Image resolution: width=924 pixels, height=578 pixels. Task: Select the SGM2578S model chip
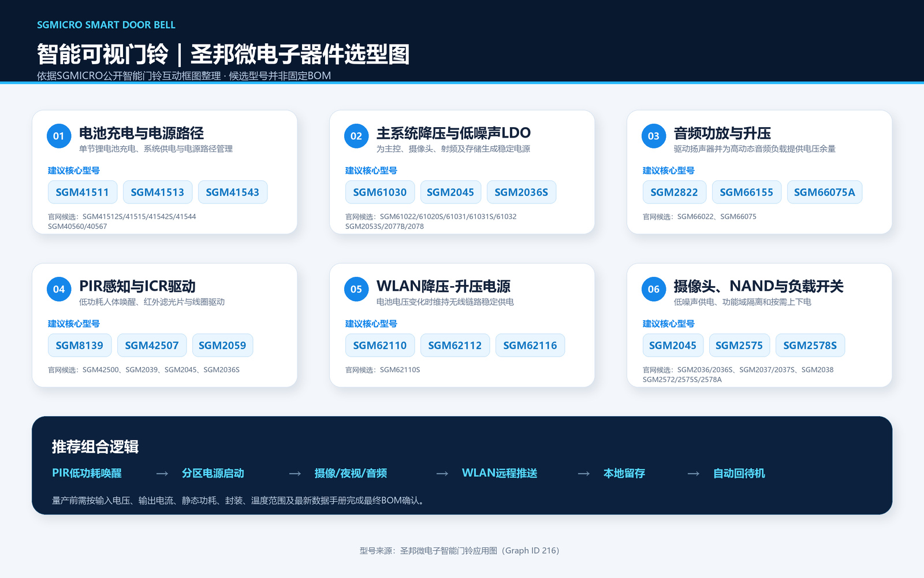[x=810, y=346]
